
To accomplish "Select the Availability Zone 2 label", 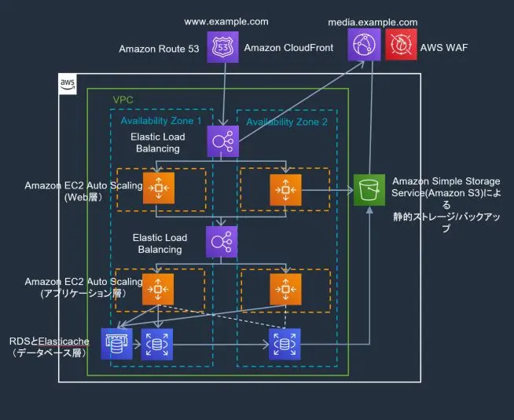I will 287,122.
